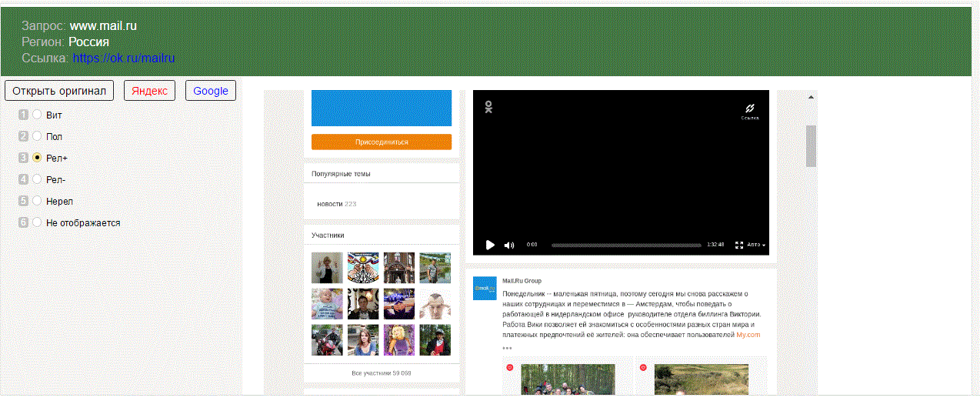Seek on the video progress bar
The height and width of the screenshot is (401, 980).
[x=626, y=245]
